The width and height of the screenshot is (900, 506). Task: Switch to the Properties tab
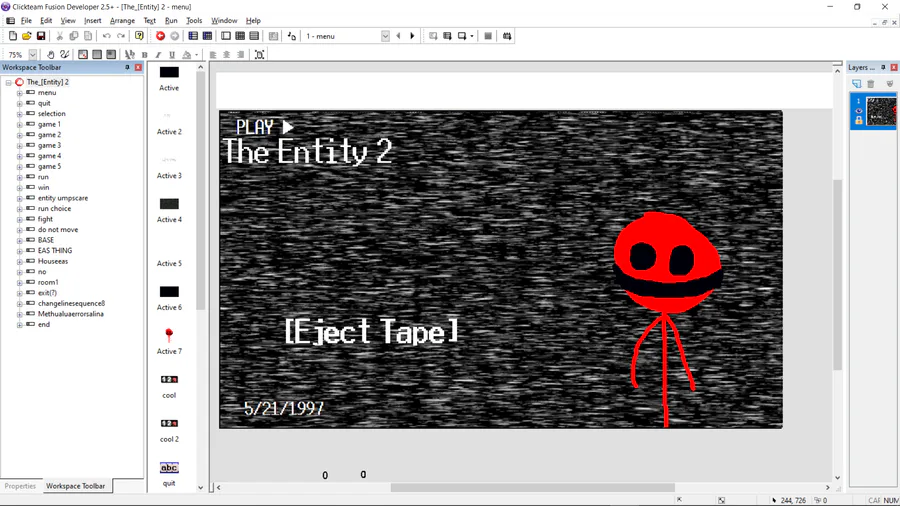tap(20, 486)
